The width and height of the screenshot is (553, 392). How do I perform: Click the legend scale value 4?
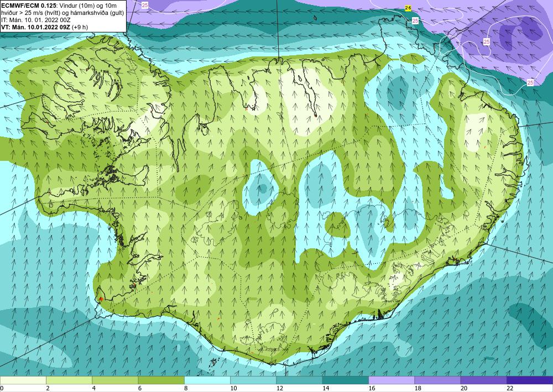94,389
